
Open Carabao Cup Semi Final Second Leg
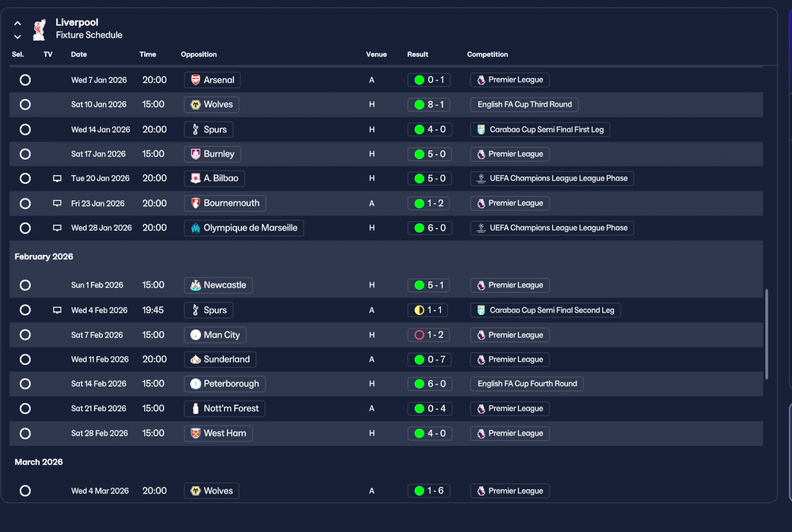[x=546, y=310]
